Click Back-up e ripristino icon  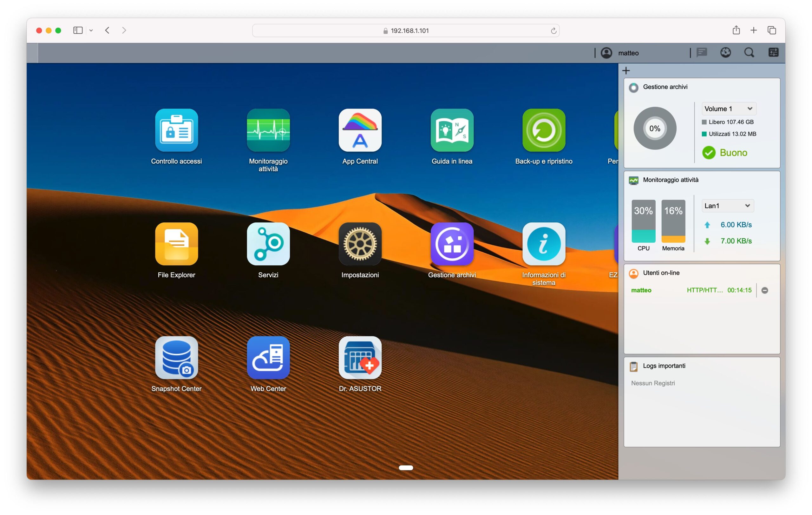(544, 130)
